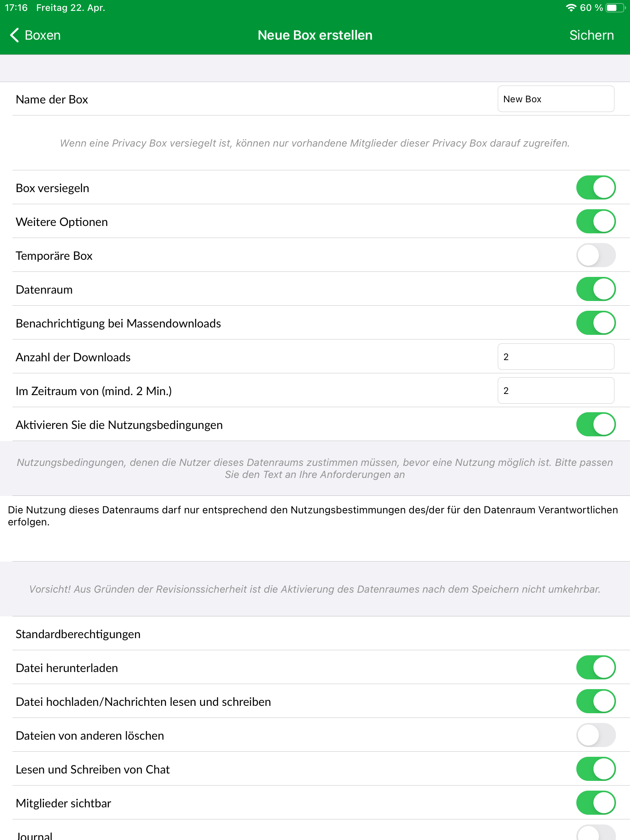Disable Aktivieren Sie die Nutzungsbedingungen switch
Image resolution: width=630 pixels, height=840 pixels.
(x=596, y=424)
